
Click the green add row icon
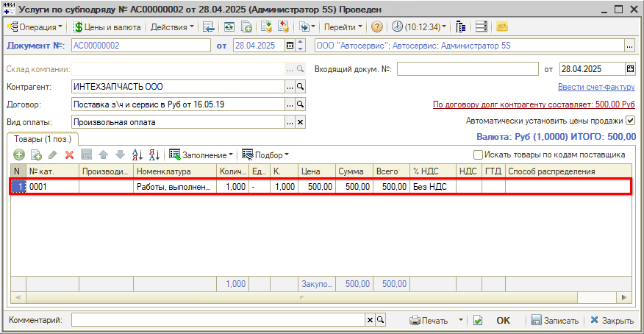click(19, 155)
